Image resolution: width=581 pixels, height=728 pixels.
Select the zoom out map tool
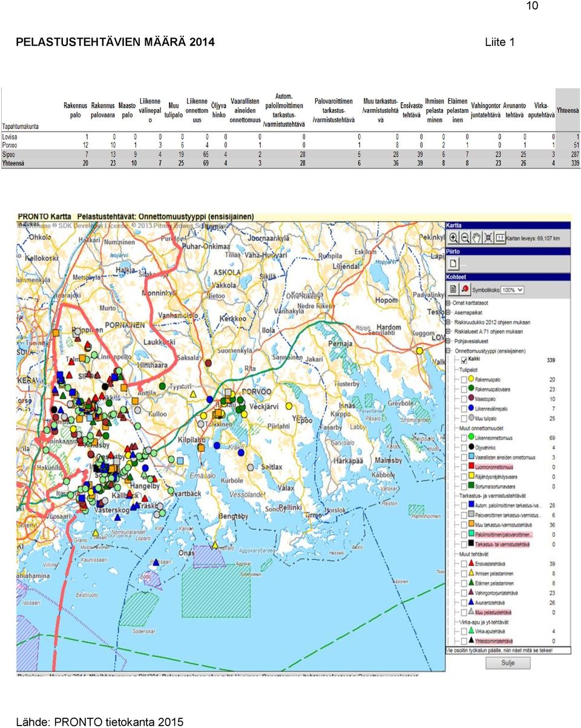click(465, 238)
